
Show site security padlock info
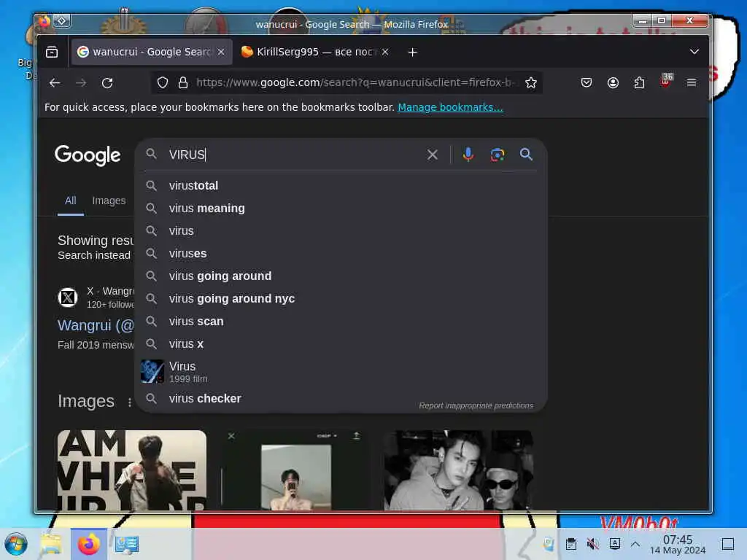182,83
